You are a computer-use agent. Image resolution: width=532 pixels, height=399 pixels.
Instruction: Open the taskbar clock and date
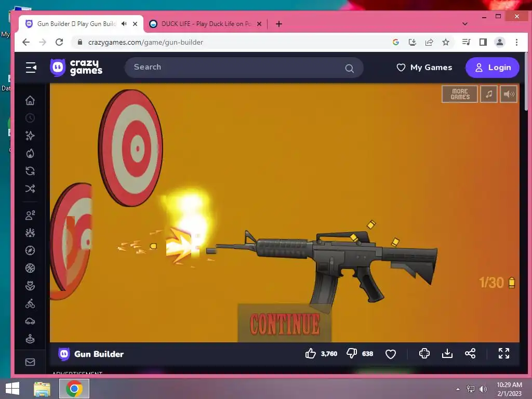(x=509, y=389)
